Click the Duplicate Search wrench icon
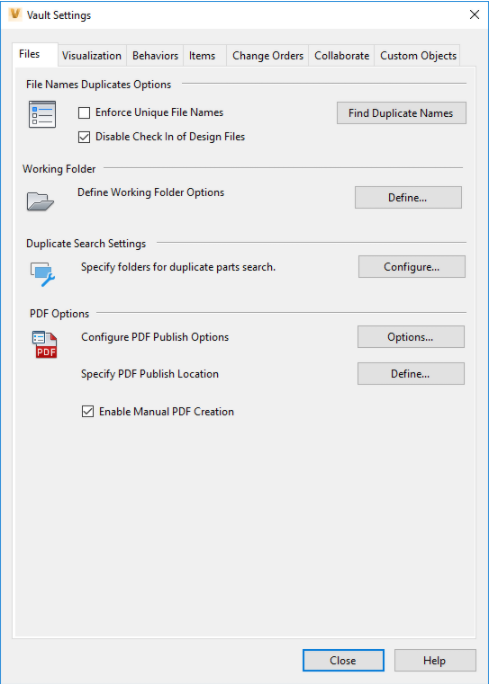Viewport: 489px width, 684px height. tap(43, 274)
